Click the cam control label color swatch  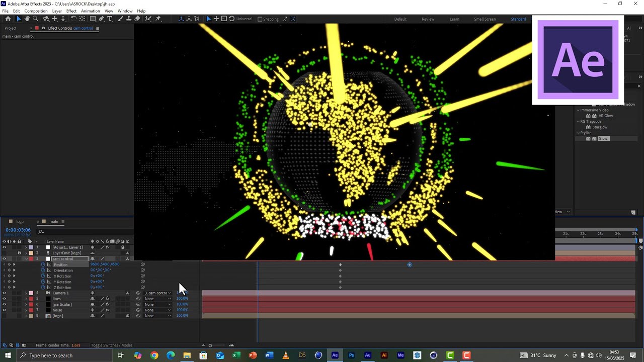(31, 258)
